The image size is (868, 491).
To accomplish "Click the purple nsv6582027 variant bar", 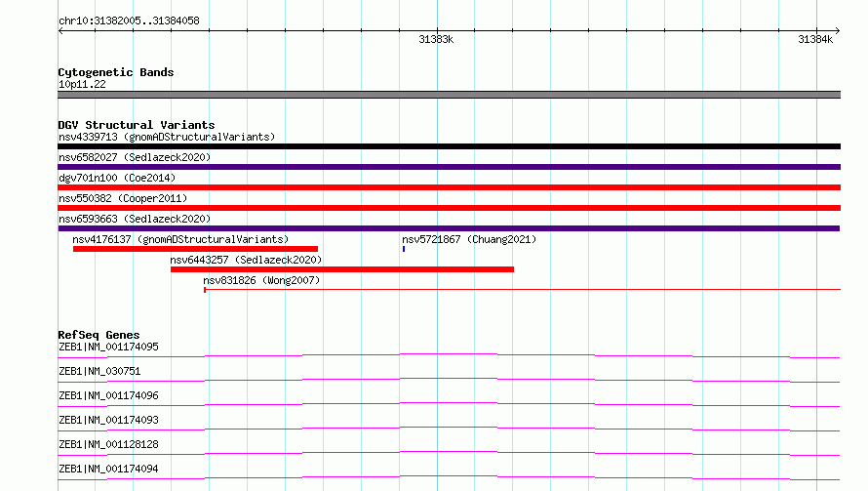I will tap(449, 167).
